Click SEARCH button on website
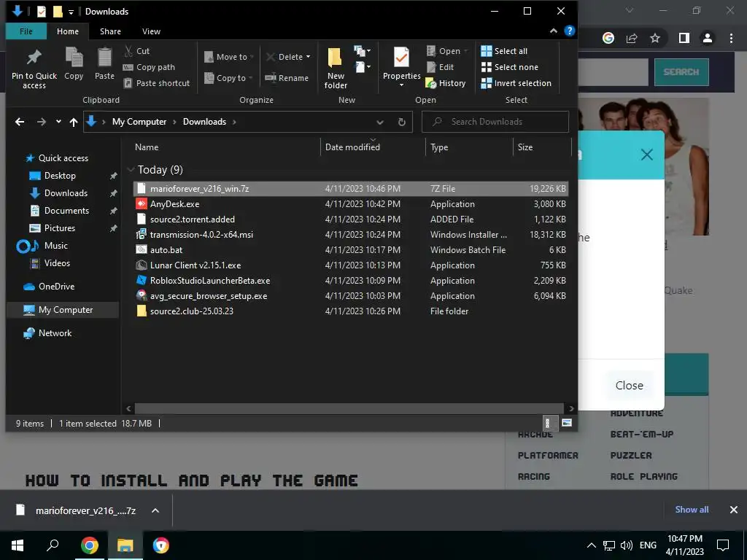 click(681, 72)
